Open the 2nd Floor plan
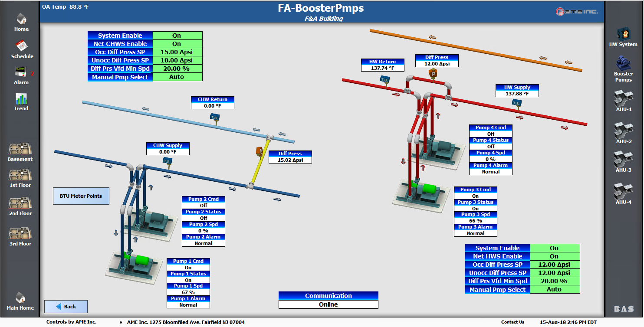Screen dimensions: 644x327 [20, 203]
